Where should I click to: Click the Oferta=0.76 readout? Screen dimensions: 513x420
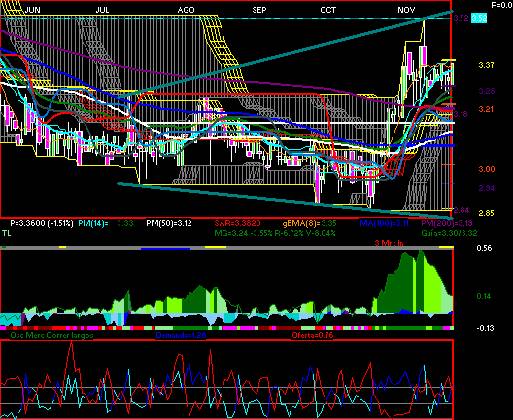click(x=312, y=335)
